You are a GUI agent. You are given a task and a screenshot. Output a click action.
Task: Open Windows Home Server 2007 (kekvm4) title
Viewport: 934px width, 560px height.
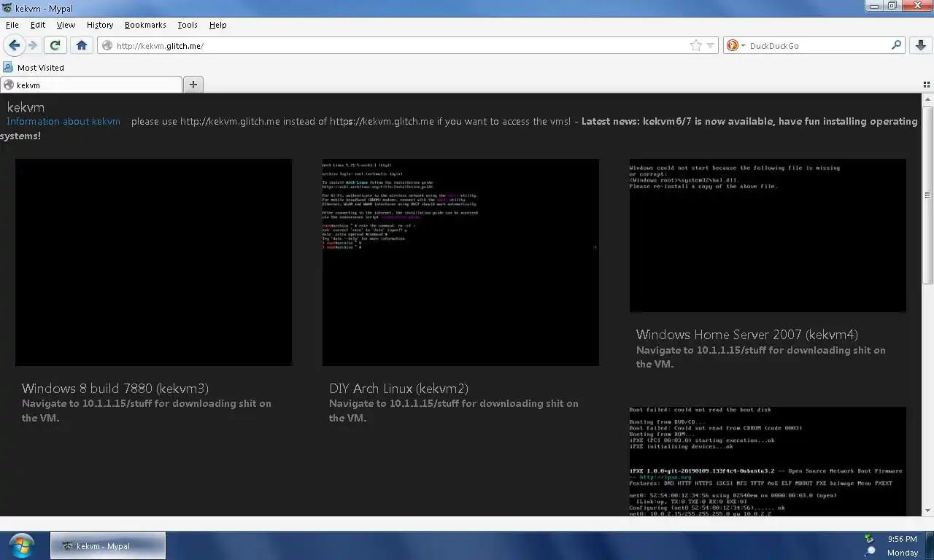(x=747, y=335)
